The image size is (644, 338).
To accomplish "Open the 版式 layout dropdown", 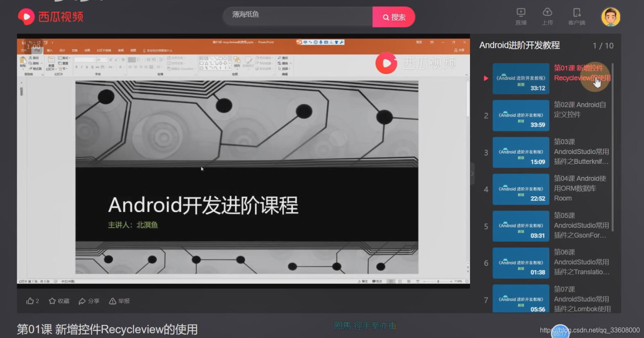I will point(64,58).
